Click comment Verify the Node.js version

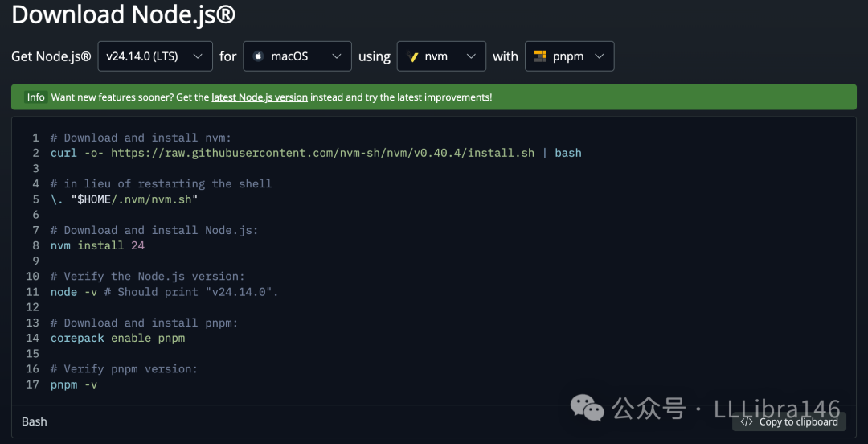(147, 276)
